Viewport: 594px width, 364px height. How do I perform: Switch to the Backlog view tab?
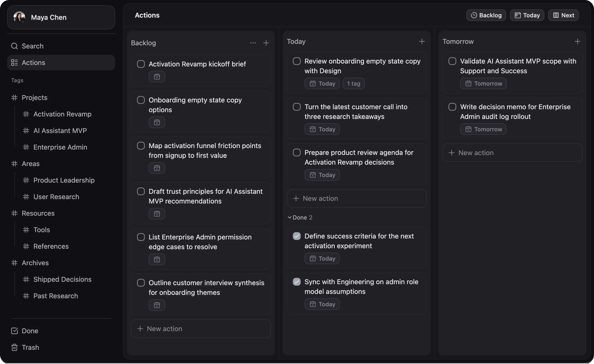(486, 15)
